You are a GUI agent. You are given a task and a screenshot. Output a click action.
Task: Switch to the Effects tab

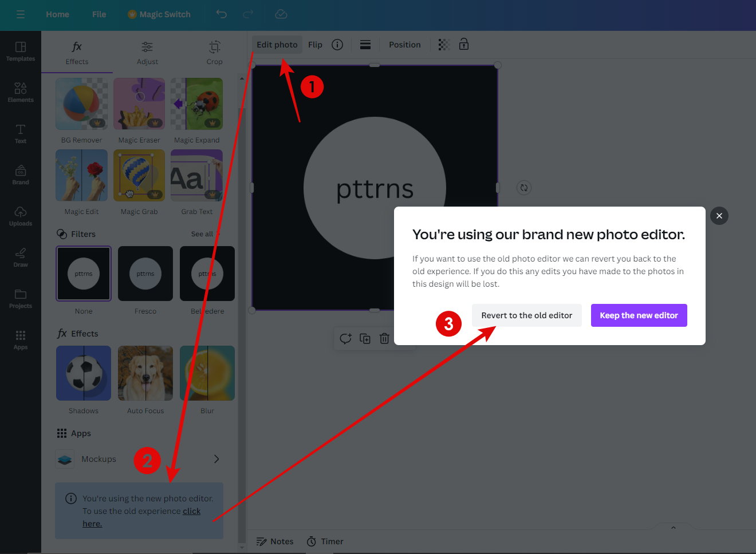[77, 54]
